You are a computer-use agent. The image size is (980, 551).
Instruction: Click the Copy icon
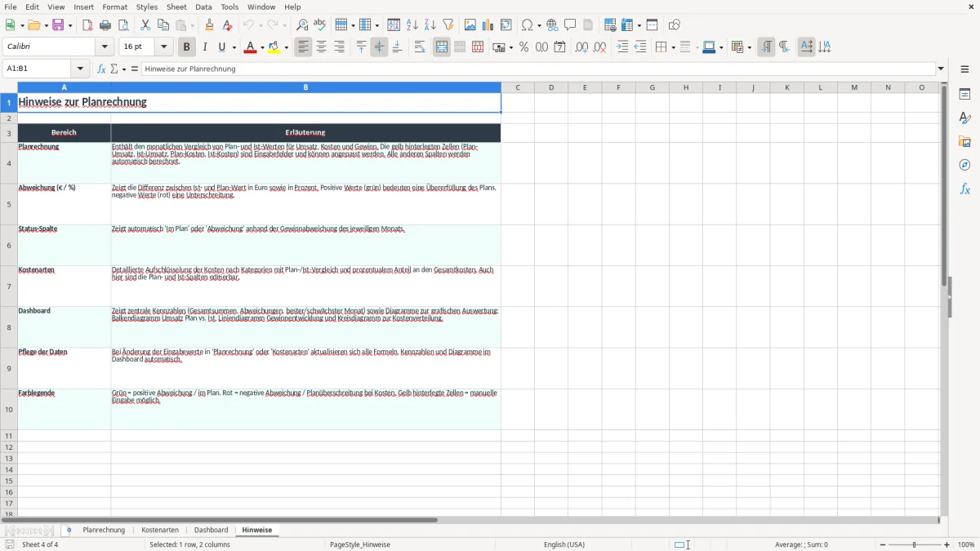(163, 25)
